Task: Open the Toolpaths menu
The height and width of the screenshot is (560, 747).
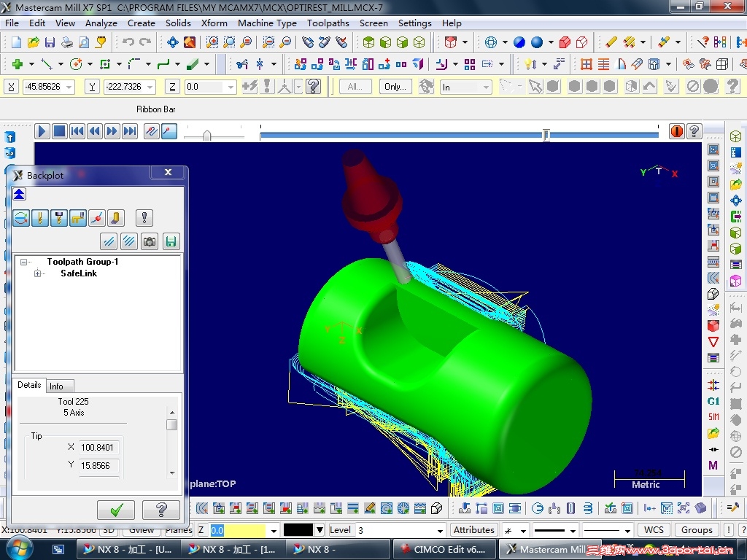Action: 328,23
